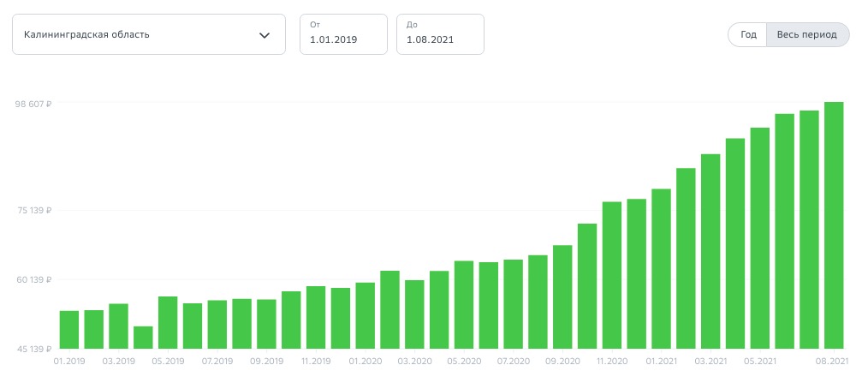868x383 pixels.
Task: Select the bar labeled 03.2019
Action: [118, 326]
